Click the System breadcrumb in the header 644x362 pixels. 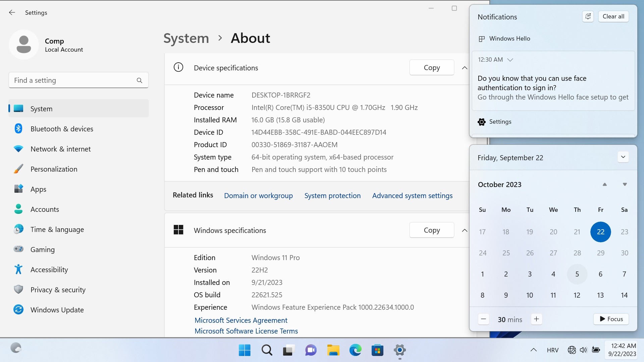186,38
